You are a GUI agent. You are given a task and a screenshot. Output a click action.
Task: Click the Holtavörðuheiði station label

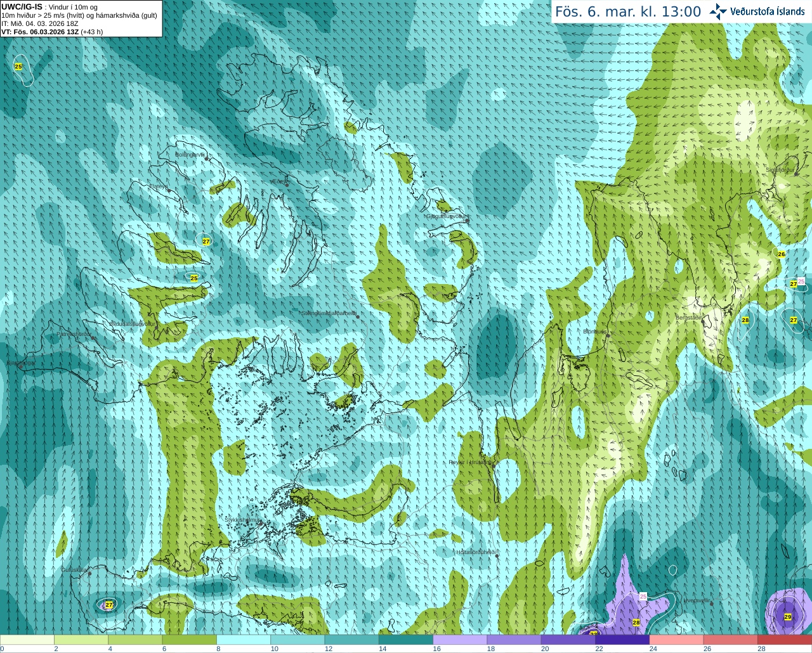coord(475,552)
